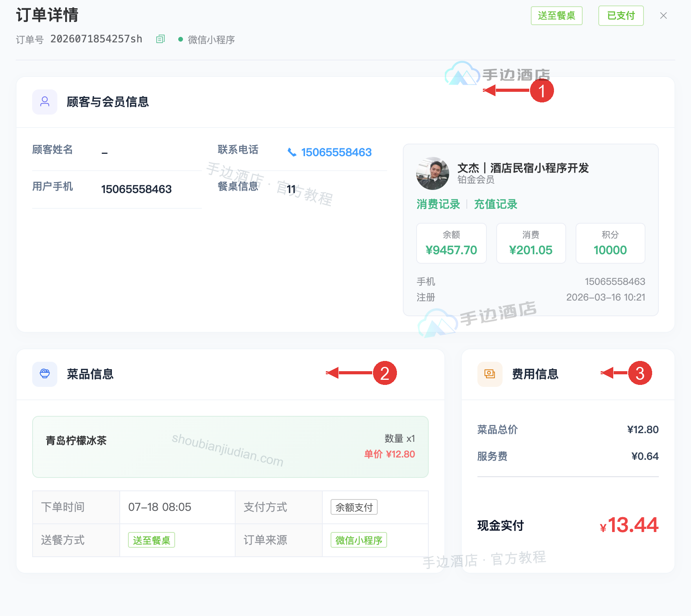Click the table info value 11

point(291,189)
